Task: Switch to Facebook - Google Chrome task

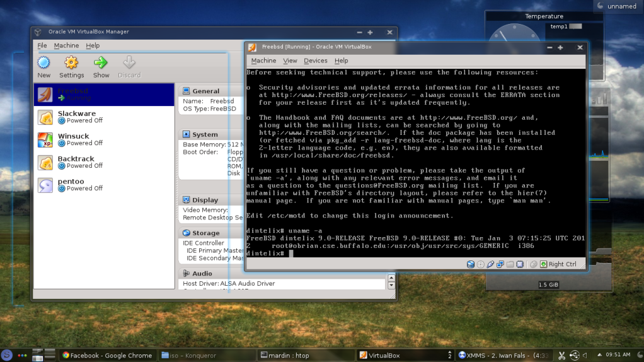Action: click(108, 356)
